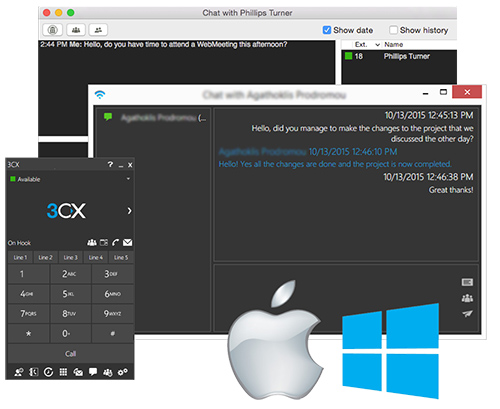Enable the Show history checkbox
This screenshot has height=409, width=500.
393,30
